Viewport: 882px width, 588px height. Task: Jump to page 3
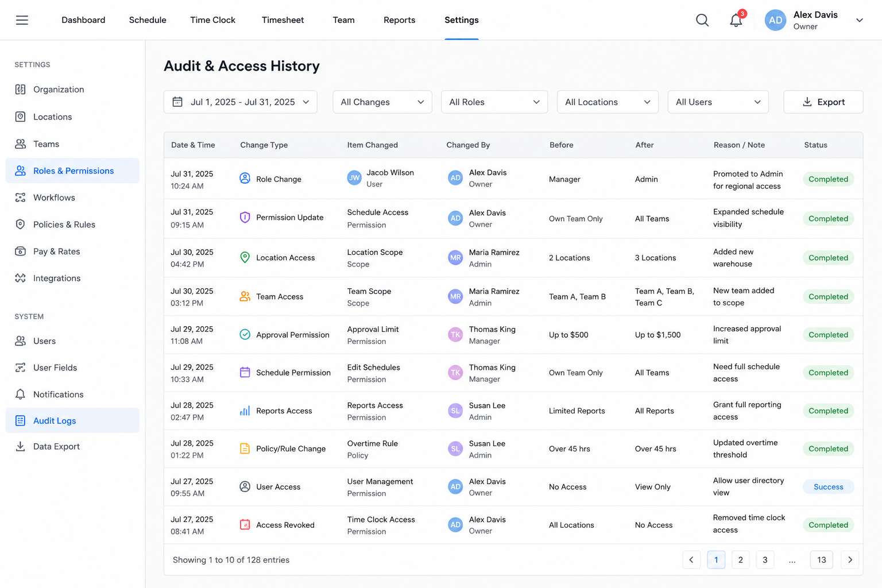[765, 560]
